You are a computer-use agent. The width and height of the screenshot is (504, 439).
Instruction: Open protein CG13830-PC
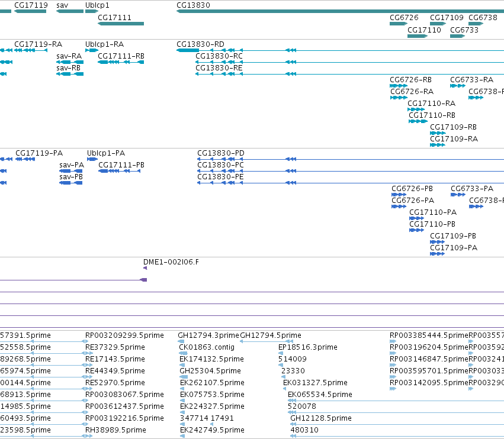pos(220,164)
